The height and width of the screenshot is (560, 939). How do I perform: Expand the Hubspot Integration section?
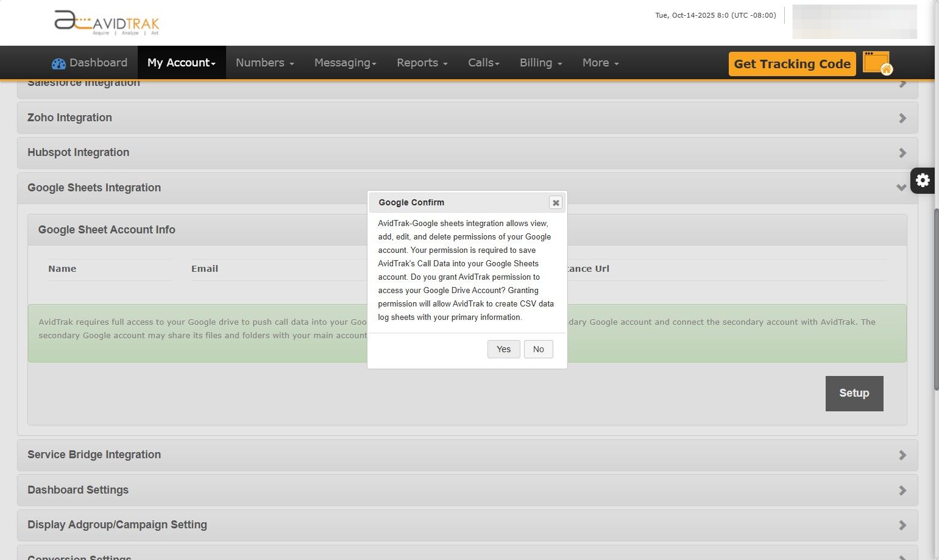(x=467, y=152)
